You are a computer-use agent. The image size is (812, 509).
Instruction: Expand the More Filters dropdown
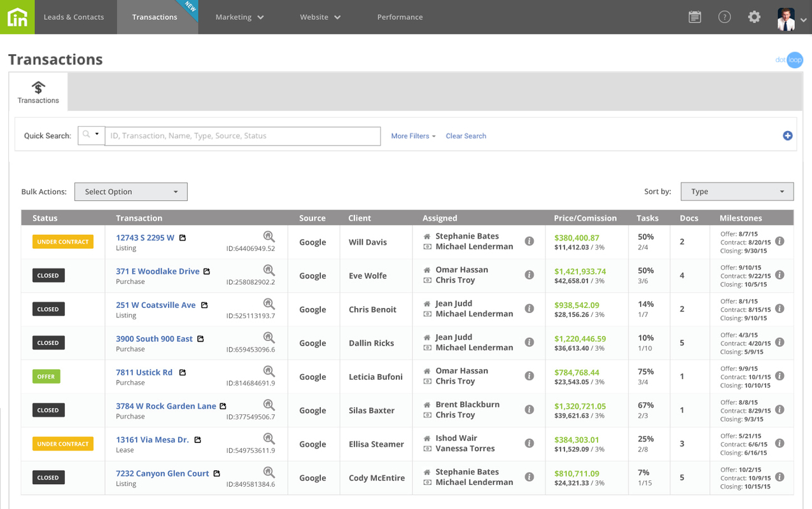tap(412, 136)
